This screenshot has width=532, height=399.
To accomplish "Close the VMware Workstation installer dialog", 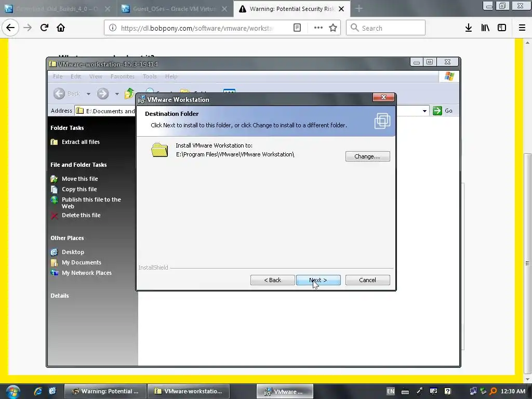I will pyautogui.click(x=384, y=97).
